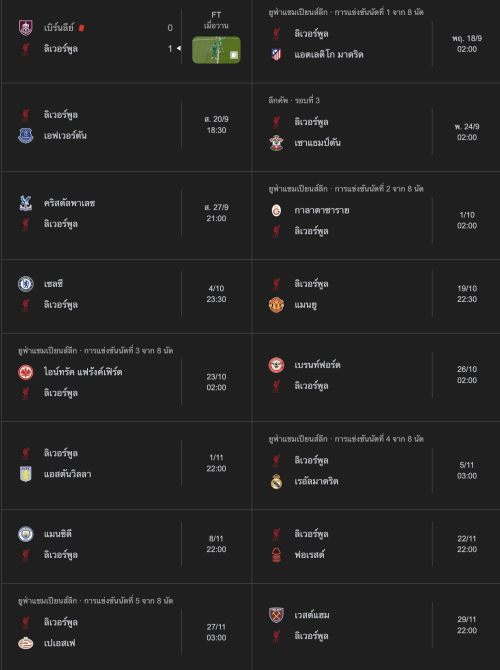Open the Liverpool vs Everton 20/9 match

tap(126, 127)
